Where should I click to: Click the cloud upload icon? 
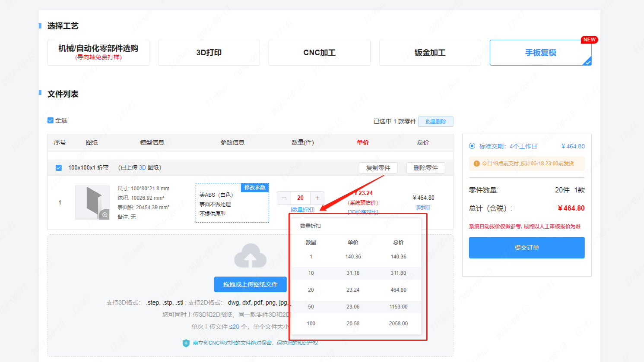pyautogui.click(x=250, y=255)
